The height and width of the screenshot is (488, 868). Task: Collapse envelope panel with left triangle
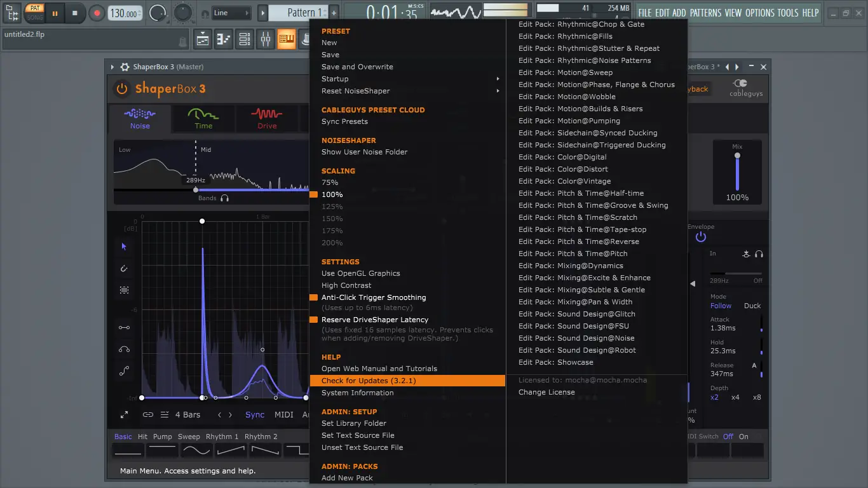tap(693, 284)
